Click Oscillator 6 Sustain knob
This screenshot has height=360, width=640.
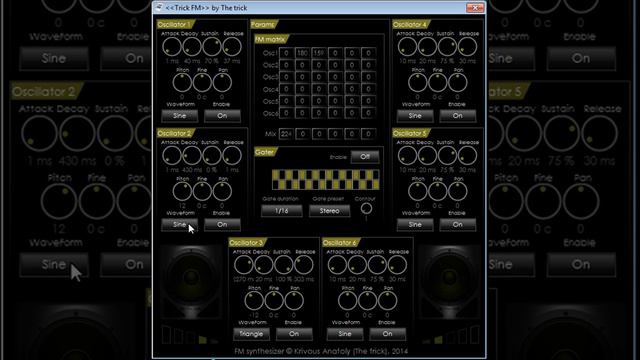[377, 265]
